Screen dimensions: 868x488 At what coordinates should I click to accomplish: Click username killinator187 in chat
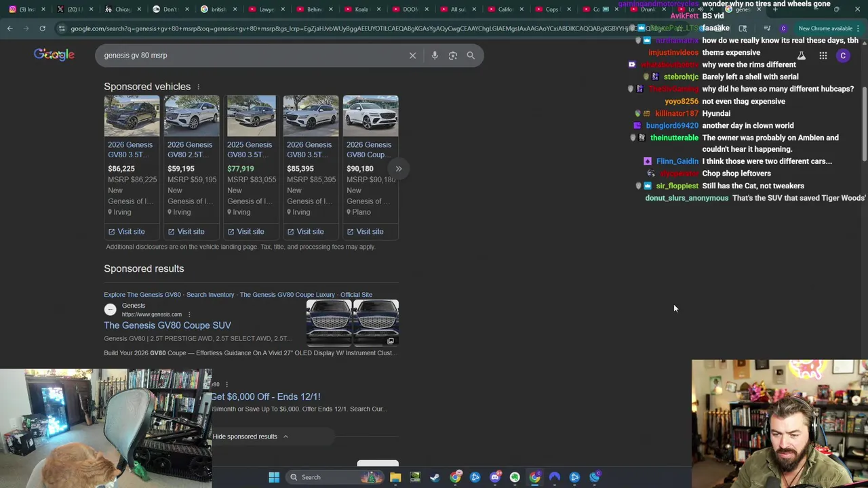(677, 114)
